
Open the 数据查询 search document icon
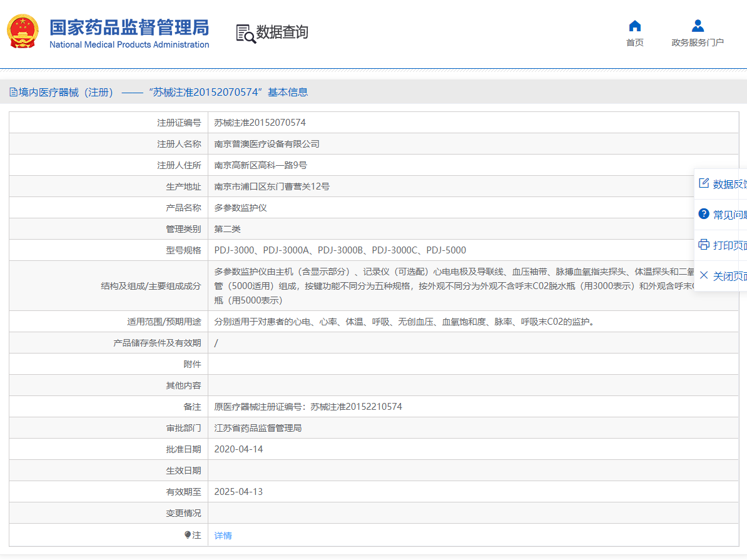pyautogui.click(x=246, y=33)
